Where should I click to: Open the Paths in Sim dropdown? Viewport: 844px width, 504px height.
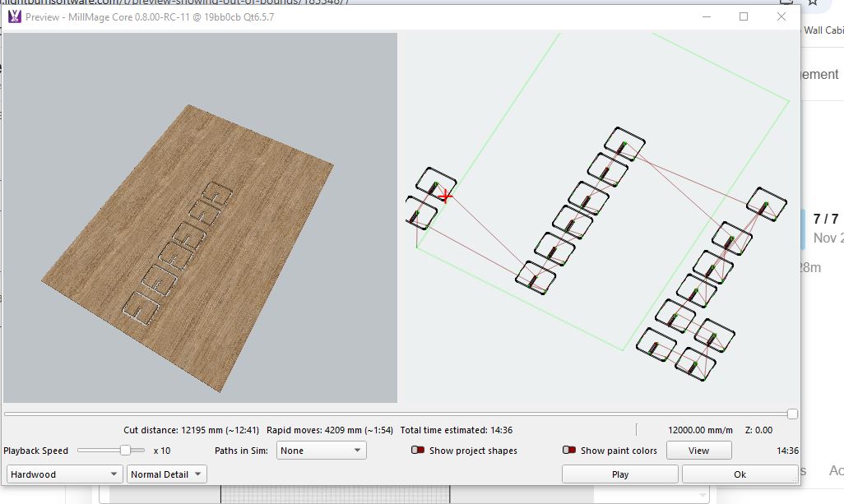(322, 451)
